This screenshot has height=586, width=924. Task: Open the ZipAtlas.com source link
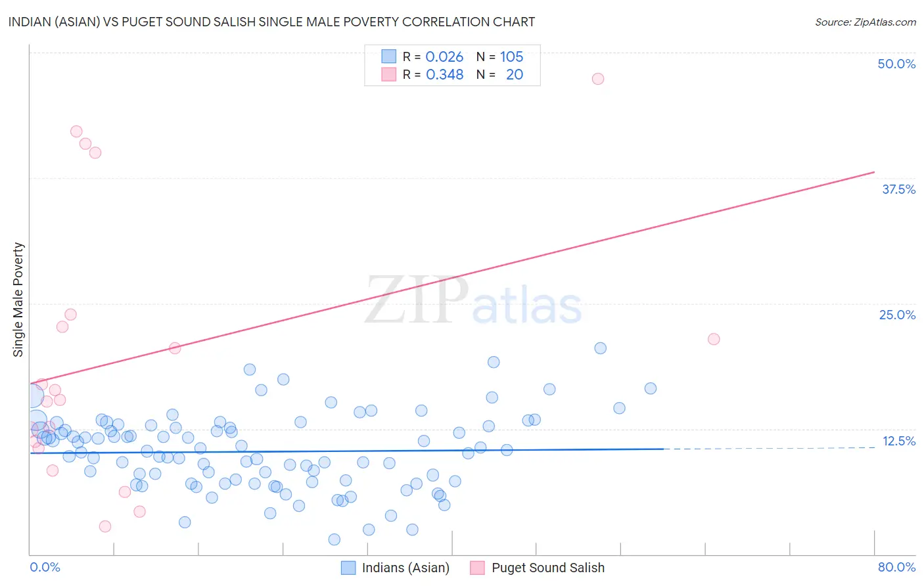point(866,22)
